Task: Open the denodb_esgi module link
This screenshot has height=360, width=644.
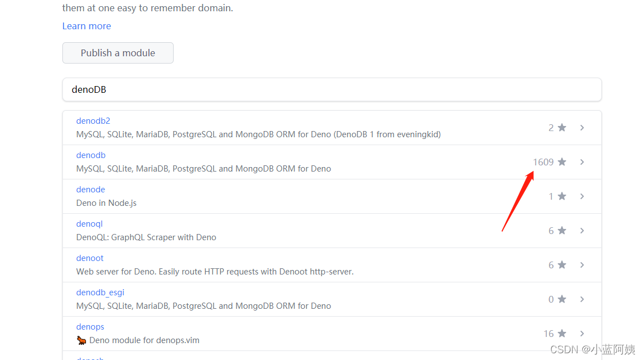Action: [100, 292]
